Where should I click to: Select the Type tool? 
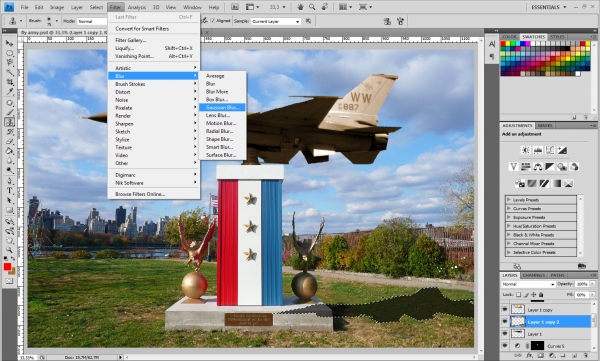[x=9, y=191]
